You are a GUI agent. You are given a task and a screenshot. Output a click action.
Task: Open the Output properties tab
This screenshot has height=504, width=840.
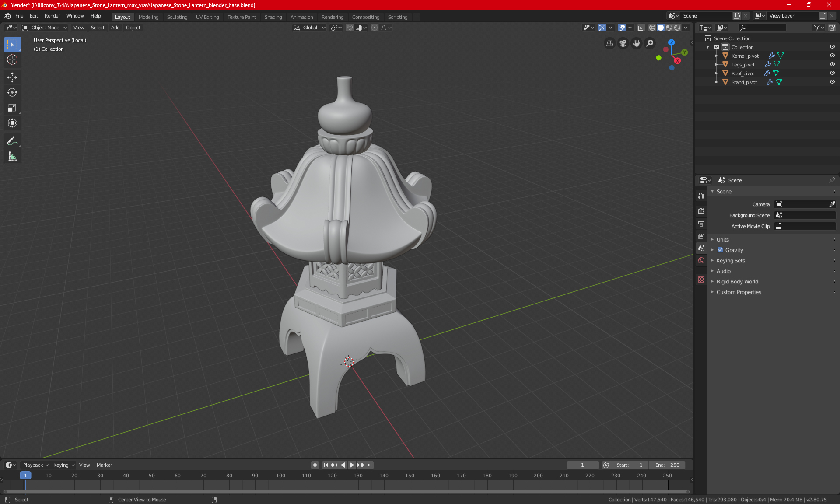click(x=701, y=224)
